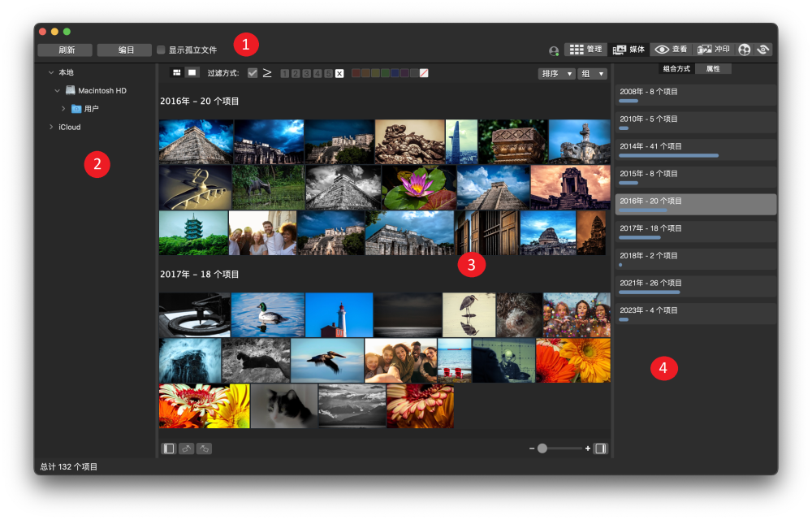Expand the 用户 folder in the tree

point(63,109)
